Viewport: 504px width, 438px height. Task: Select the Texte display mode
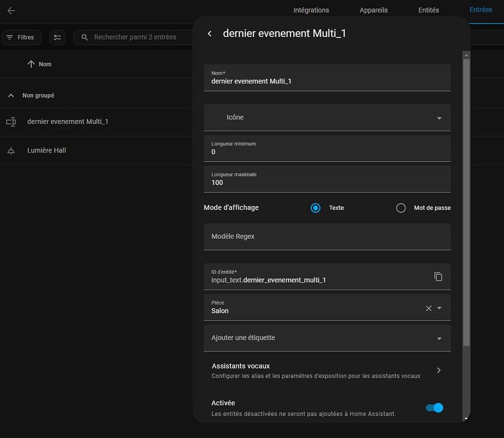[316, 208]
